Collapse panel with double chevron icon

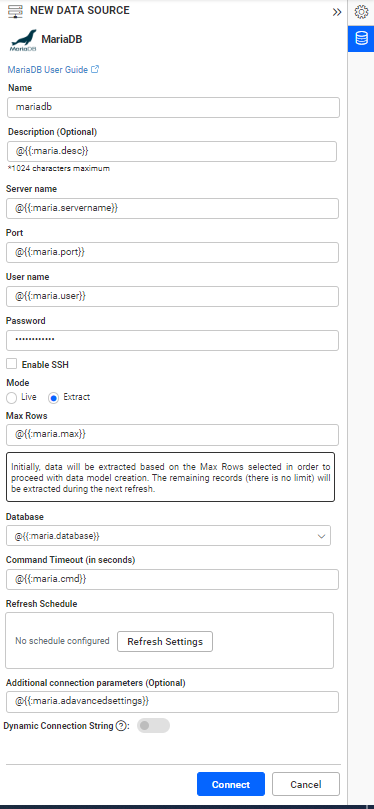click(x=337, y=12)
